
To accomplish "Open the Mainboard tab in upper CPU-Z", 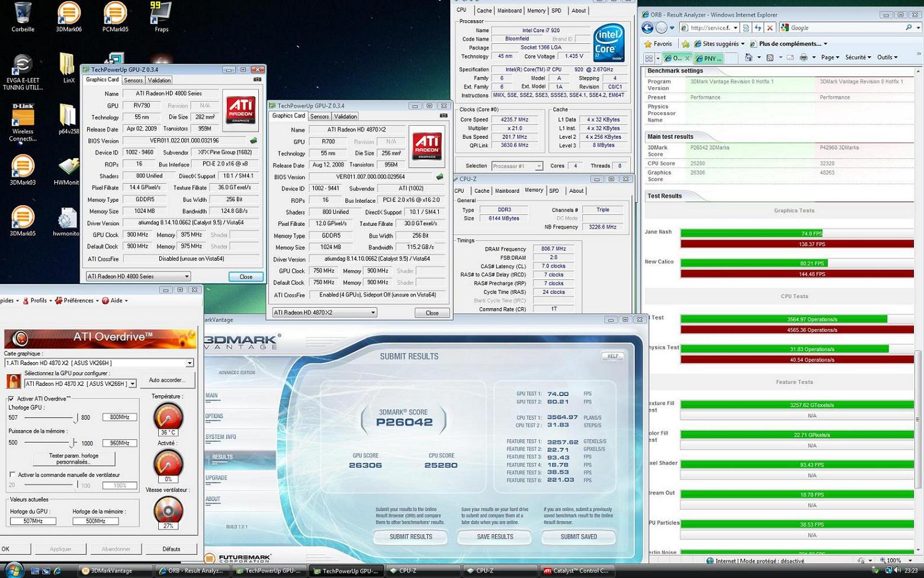I will pyautogui.click(x=509, y=11).
